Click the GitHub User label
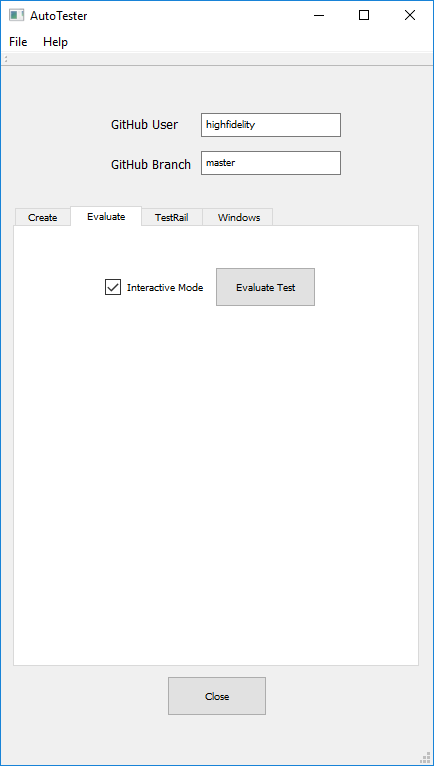 [x=144, y=125]
